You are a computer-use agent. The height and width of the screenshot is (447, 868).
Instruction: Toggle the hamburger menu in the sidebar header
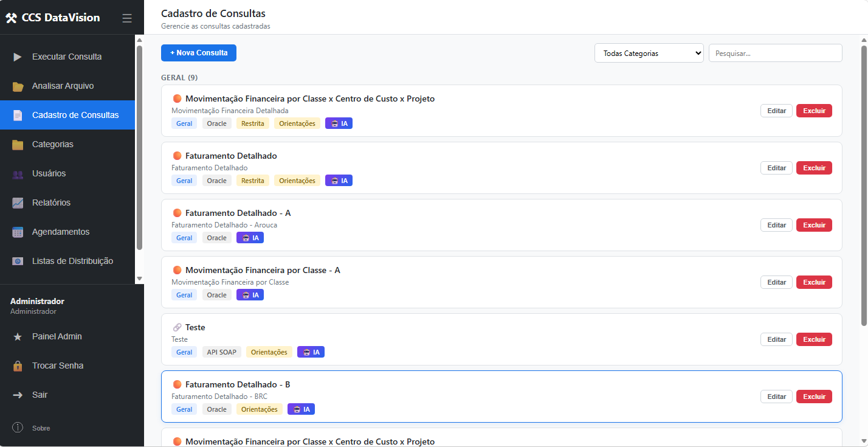(x=127, y=18)
